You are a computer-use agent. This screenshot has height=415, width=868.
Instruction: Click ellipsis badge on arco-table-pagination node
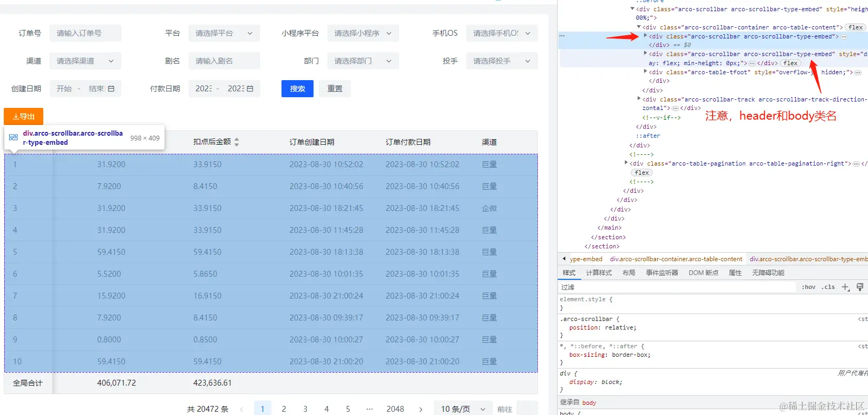point(857,164)
